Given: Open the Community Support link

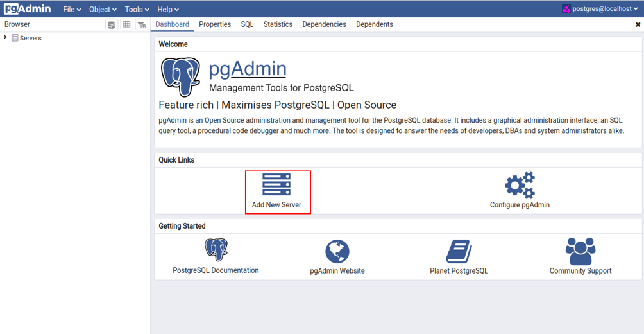Looking at the screenshot, I should (580, 271).
